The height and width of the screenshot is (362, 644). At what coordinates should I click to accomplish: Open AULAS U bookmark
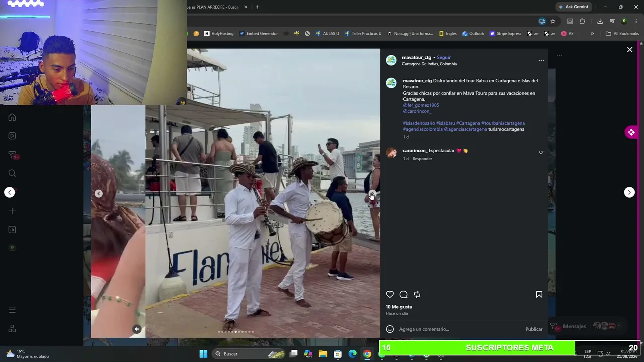click(327, 34)
